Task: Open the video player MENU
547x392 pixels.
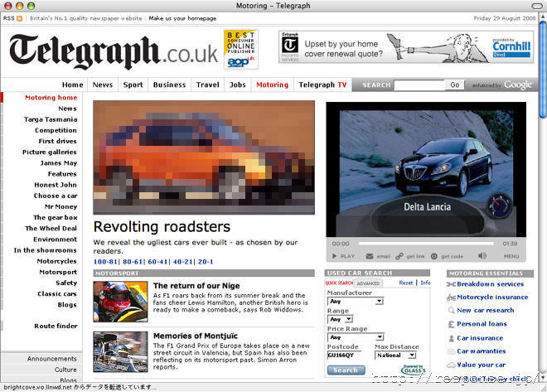Action: pos(511,256)
